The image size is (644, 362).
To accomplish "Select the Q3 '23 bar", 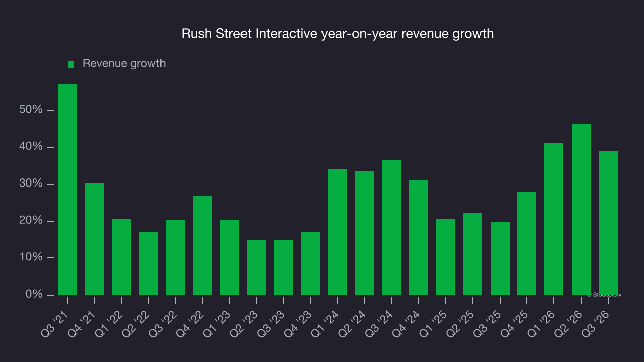I will click(284, 267).
